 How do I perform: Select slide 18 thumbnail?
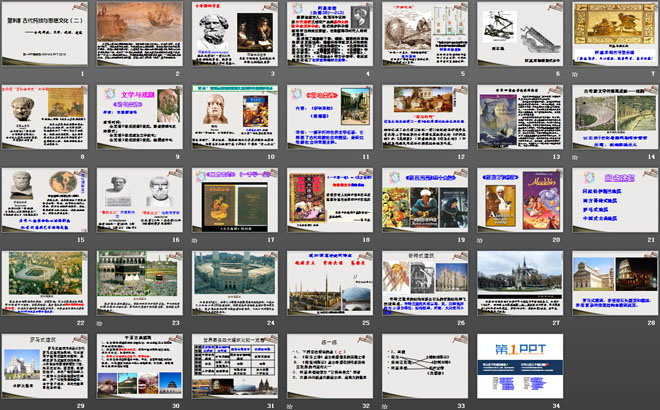click(330, 200)
